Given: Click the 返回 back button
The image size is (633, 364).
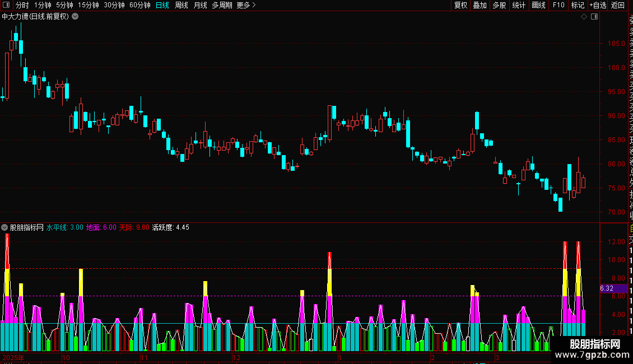Looking at the screenshot, I should [618, 5].
